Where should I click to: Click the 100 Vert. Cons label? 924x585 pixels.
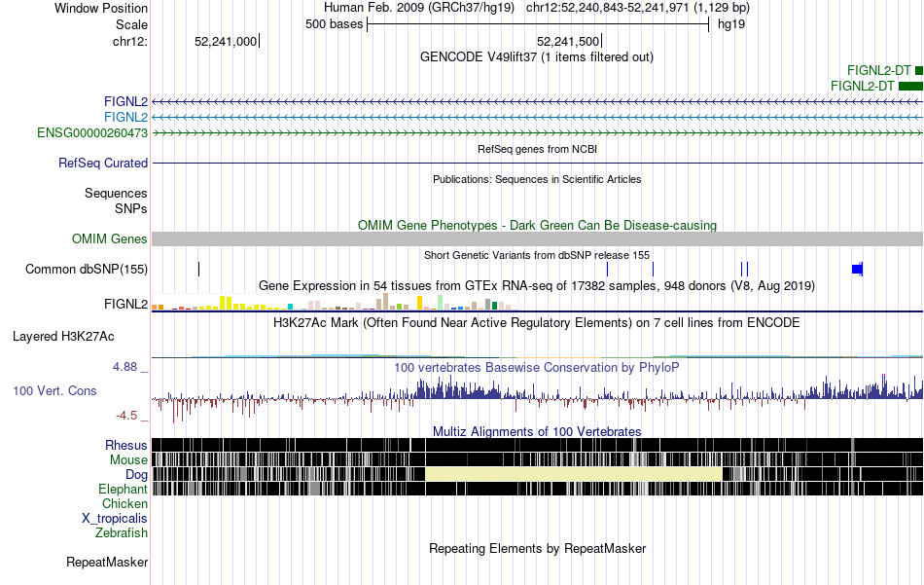coord(54,390)
